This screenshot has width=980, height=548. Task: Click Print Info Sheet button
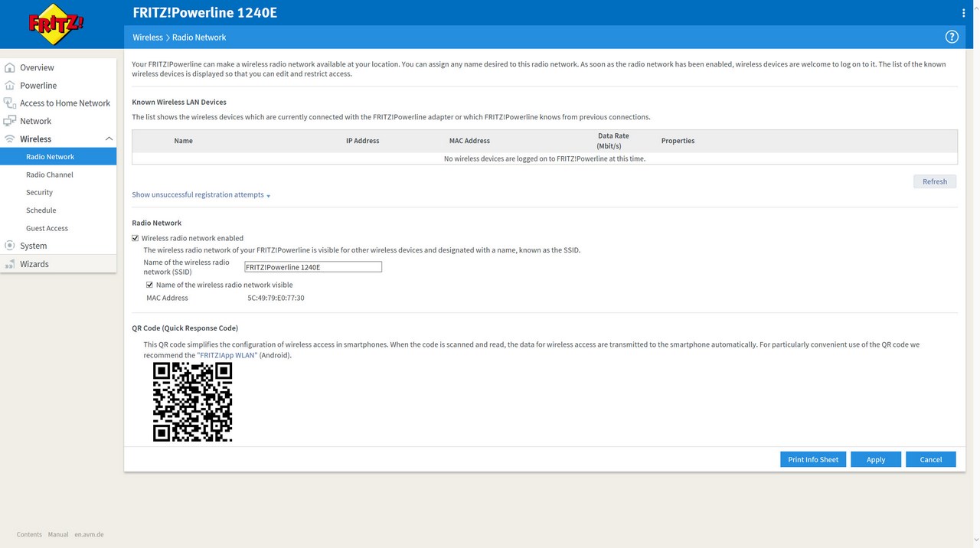[813, 459]
